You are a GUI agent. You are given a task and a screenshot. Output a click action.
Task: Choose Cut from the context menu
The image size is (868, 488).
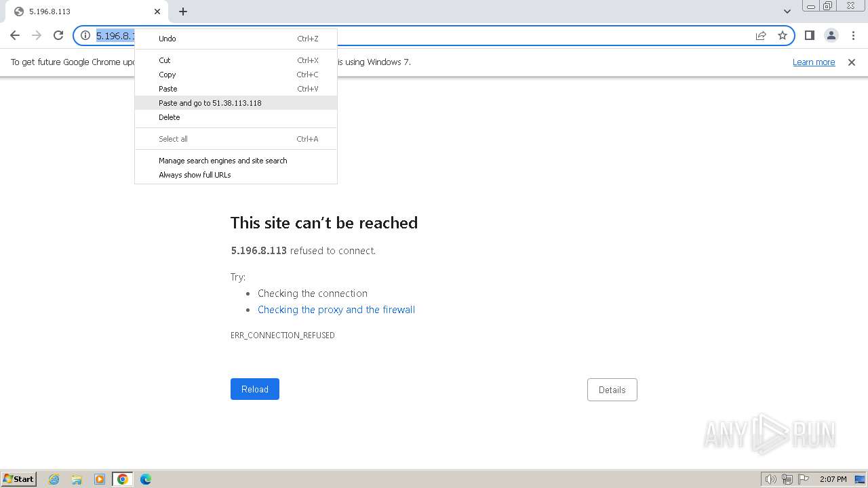click(x=236, y=60)
